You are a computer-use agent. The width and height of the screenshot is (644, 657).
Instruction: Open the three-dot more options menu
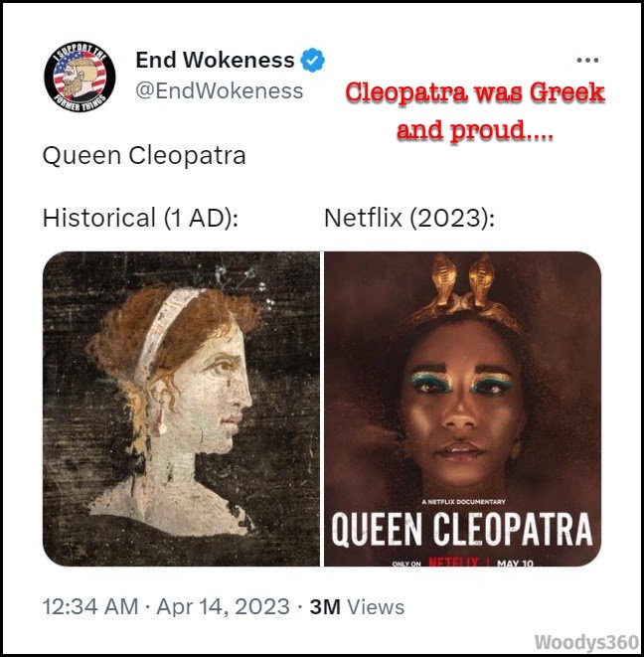tap(587, 61)
